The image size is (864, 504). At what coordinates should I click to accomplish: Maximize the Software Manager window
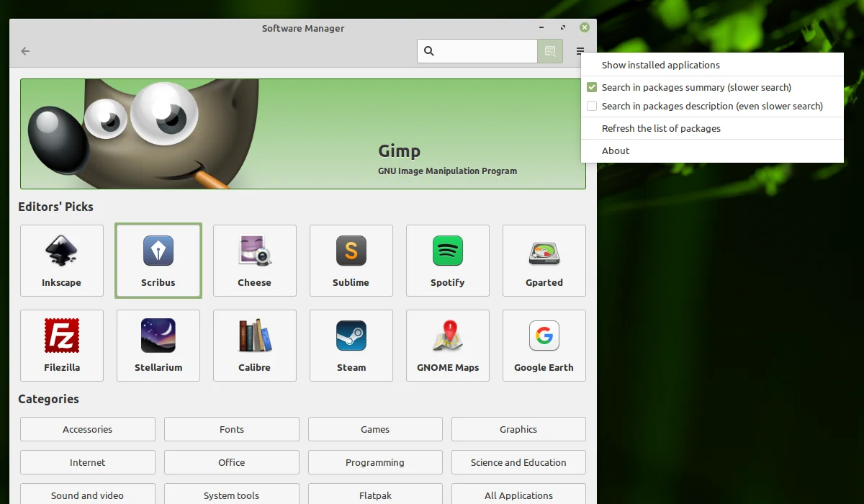[562, 28]
